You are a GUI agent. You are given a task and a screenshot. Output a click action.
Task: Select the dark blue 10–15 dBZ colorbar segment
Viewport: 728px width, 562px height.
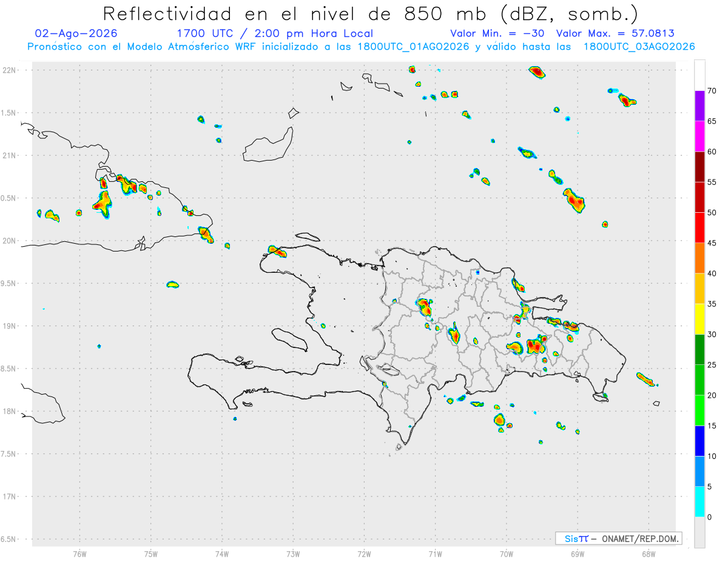(x=699, y=441)
